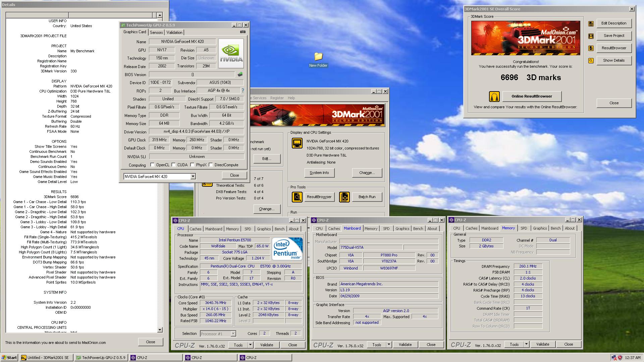Expand the CPU-Z Processor #1 selection dropdown

(233, 334)
